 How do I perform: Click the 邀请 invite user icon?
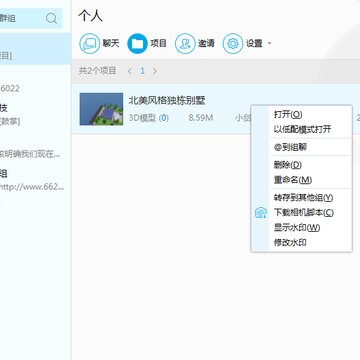coord(185,43)
